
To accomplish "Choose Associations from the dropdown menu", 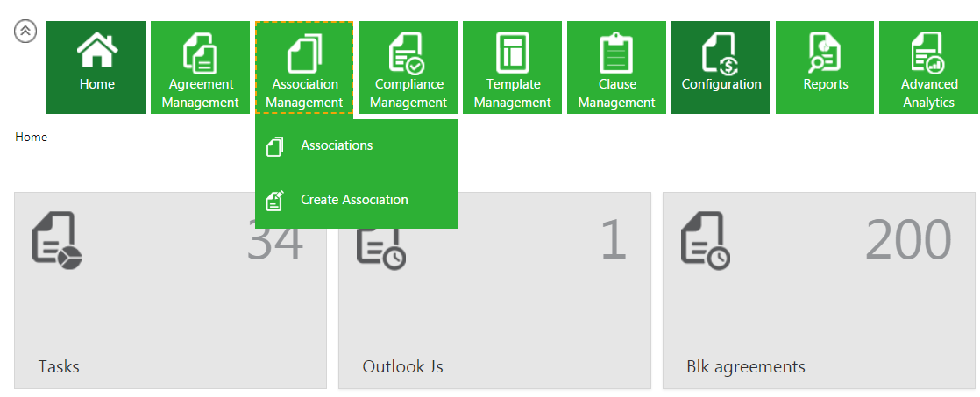I will 337,145.
